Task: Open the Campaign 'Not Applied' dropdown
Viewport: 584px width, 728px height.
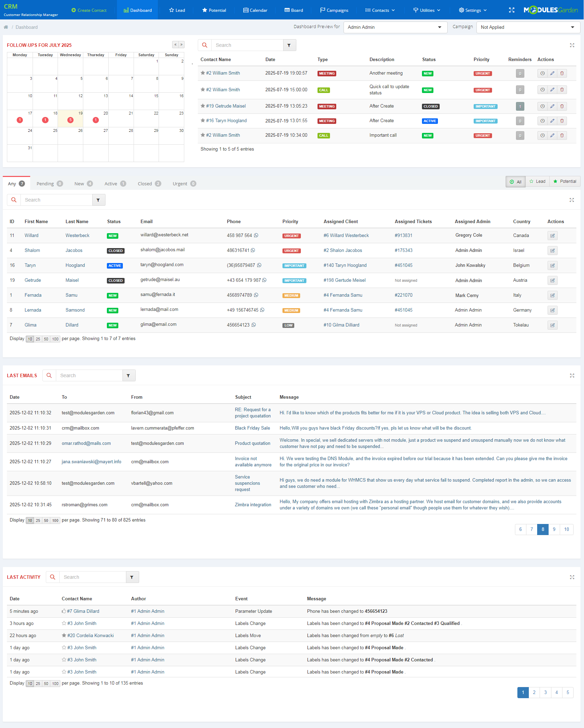Action: coord(527,27)
